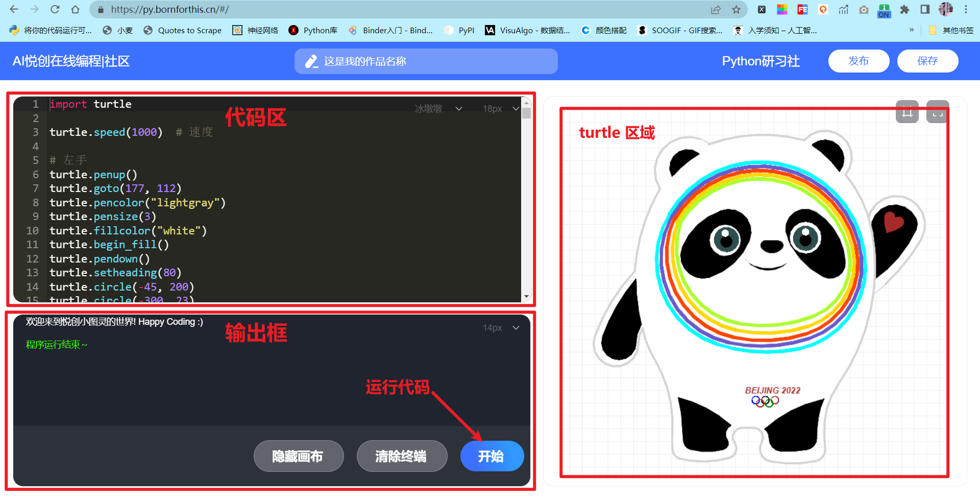Go back to the previous page

coord(14,9)
